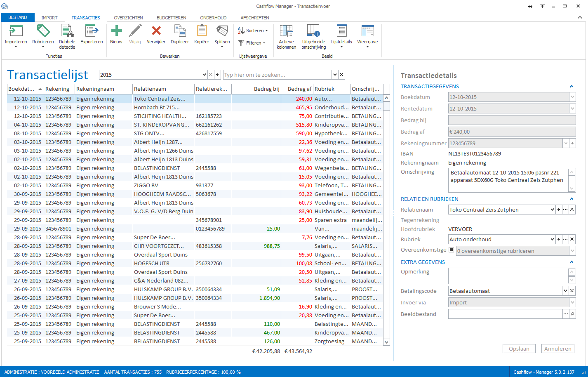Clear the 2015 period filter
Image resolution: width=588 pixels, height=377 pixels.
pos(211,75)
